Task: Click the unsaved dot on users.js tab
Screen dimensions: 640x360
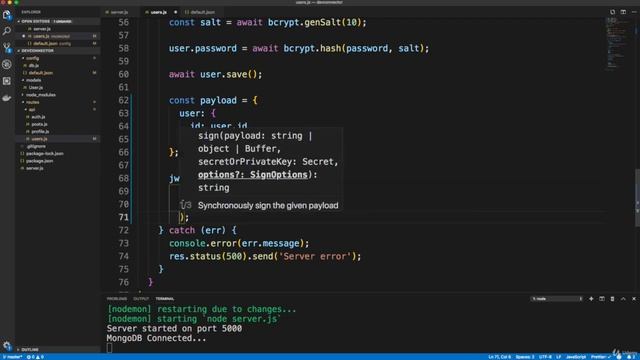Action: coord(176,12)
